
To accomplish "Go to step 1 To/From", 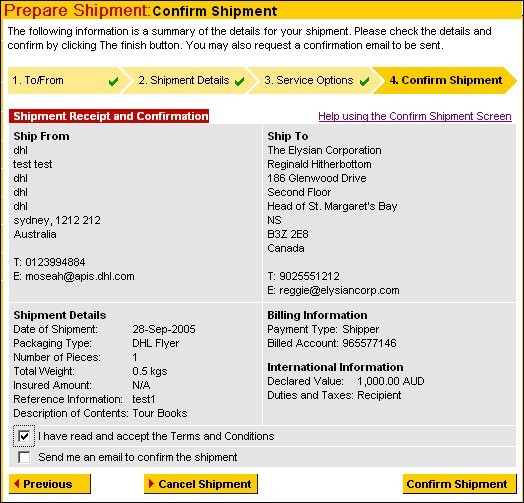I will (66, 81).
